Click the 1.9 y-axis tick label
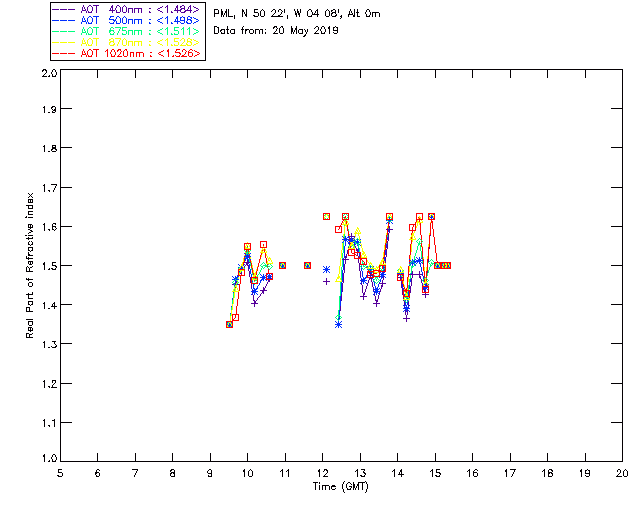 (49, 109)
